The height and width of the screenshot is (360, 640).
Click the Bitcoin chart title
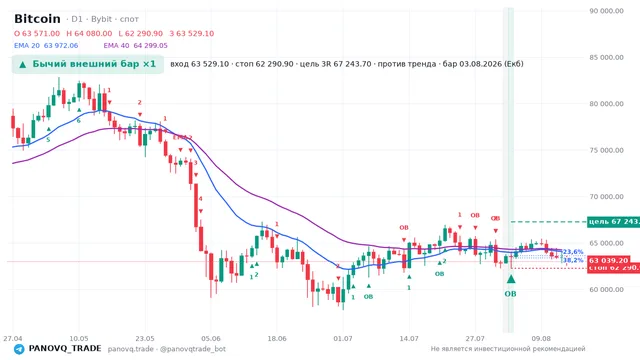(x=37, y=19)
